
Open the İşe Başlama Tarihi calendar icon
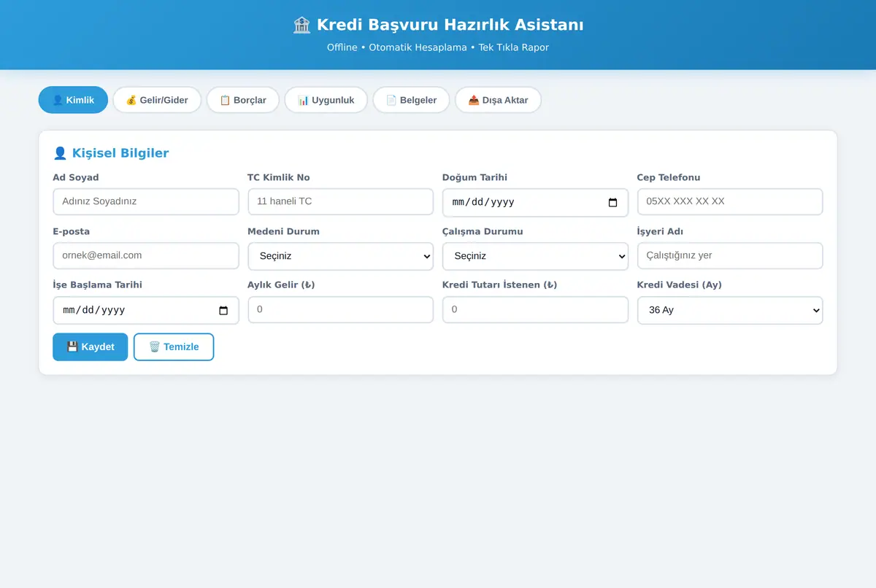224,310
